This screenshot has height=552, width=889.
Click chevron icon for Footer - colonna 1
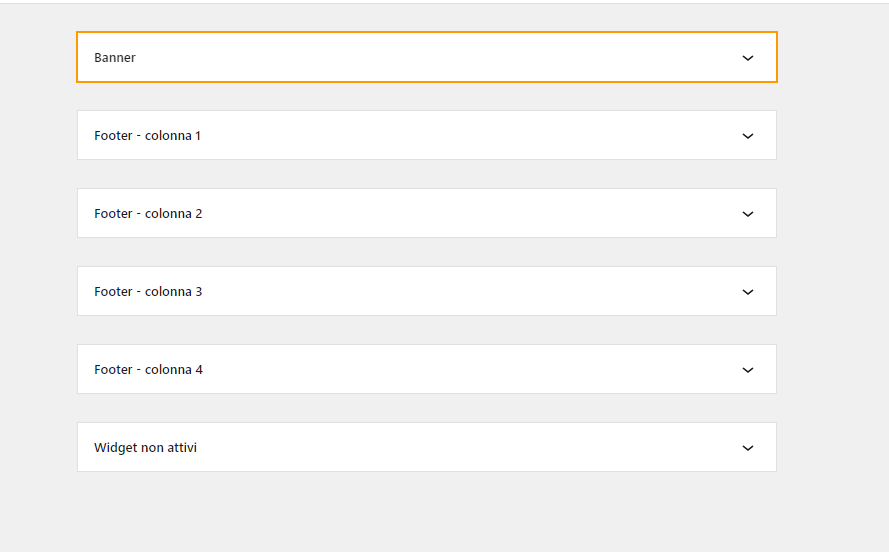(x=748, y=136)
